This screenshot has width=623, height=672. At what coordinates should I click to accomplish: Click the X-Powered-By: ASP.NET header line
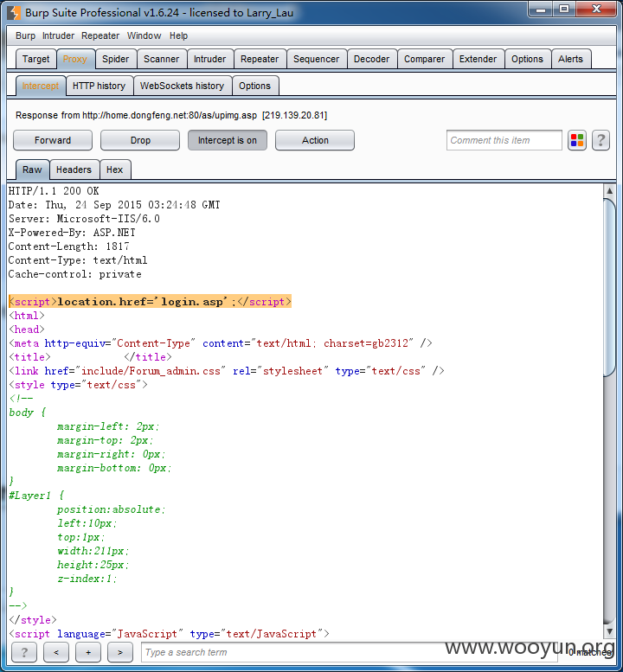[72, 233]
